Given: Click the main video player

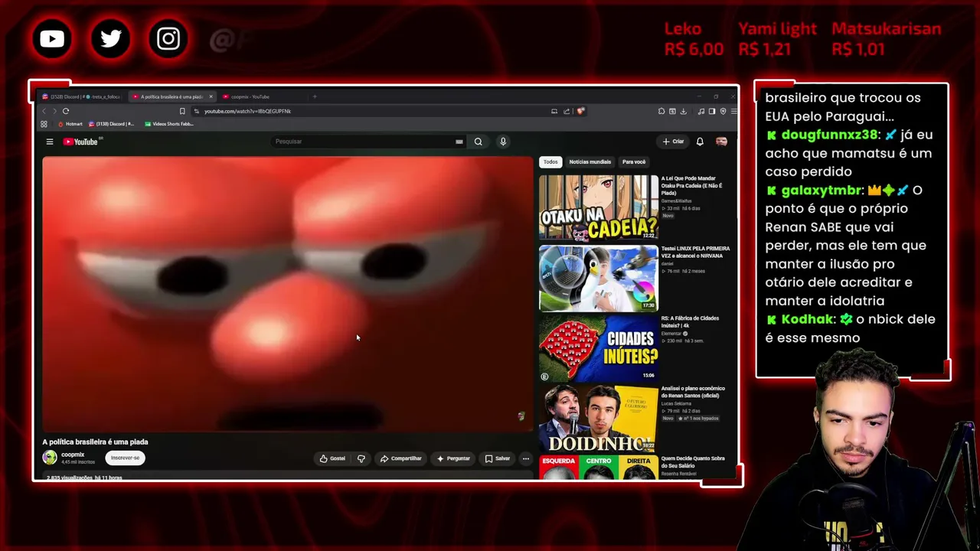Looking at the screenshot, I should pyautogui.click(x=287, y=294).
